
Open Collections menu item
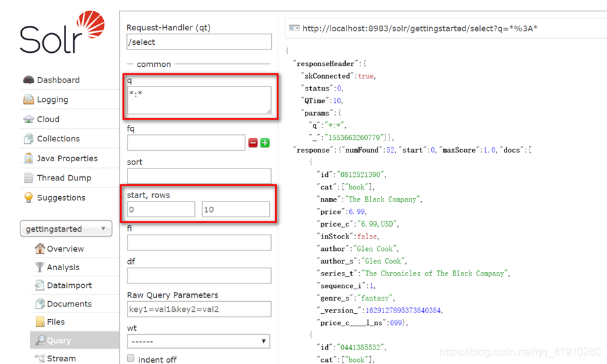[x=58, y=139]
